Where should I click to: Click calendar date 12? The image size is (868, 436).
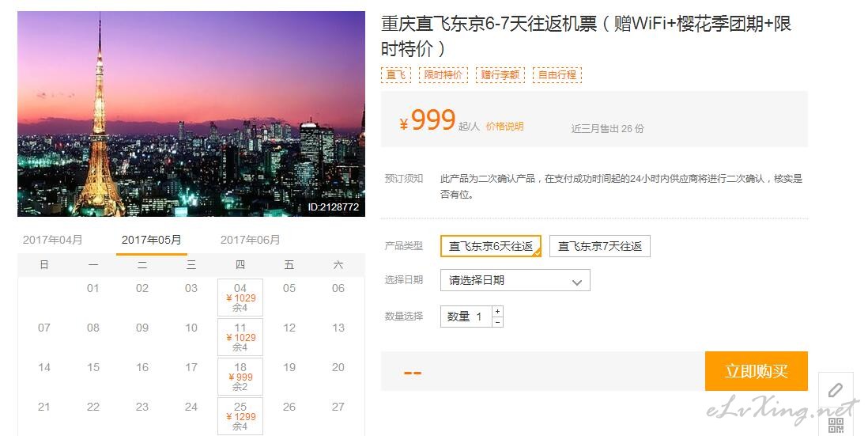(x=289, y=328)
